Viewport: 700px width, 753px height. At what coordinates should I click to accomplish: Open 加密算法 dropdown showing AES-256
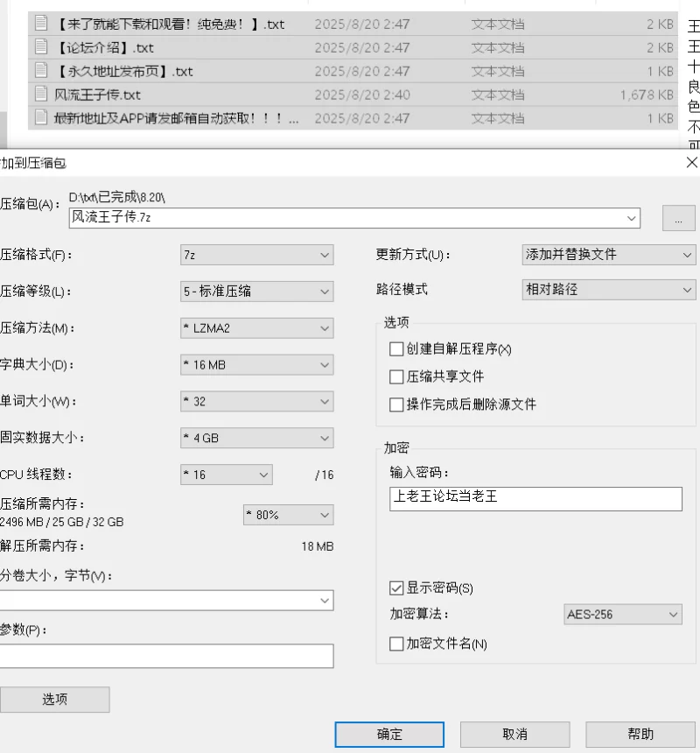tap(623, 615)
